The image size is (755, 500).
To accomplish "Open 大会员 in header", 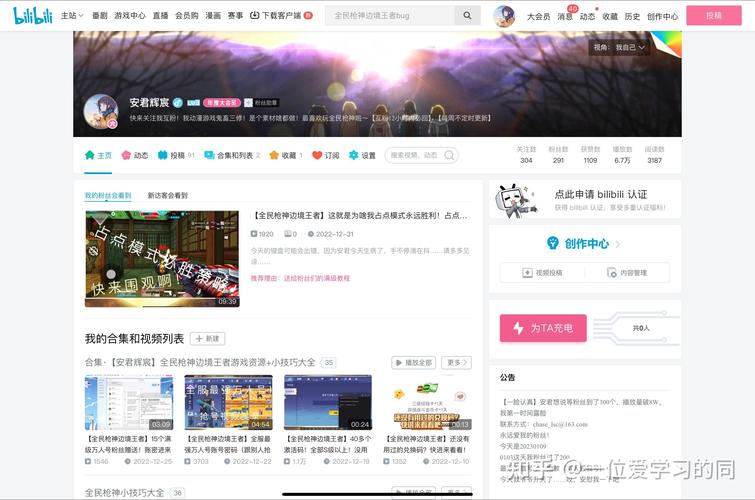I will (538, 16).
